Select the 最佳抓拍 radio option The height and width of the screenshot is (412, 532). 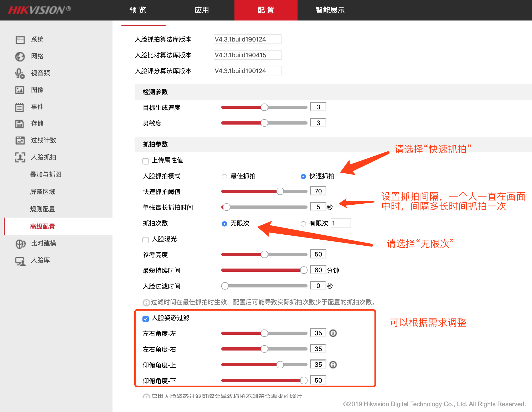click(x=224, y=177)
